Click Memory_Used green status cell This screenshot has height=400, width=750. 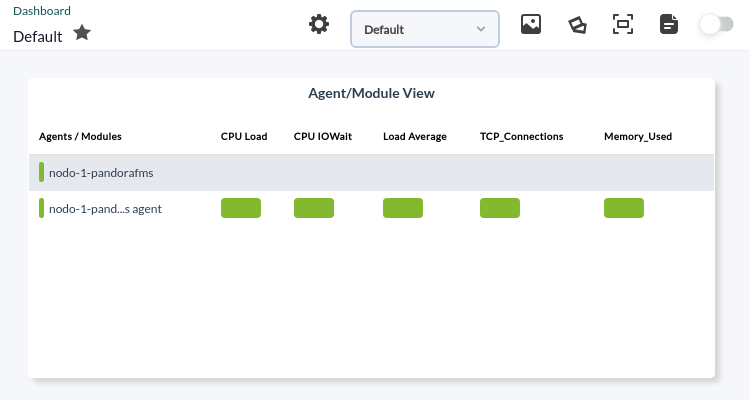[x=624, y=208]
